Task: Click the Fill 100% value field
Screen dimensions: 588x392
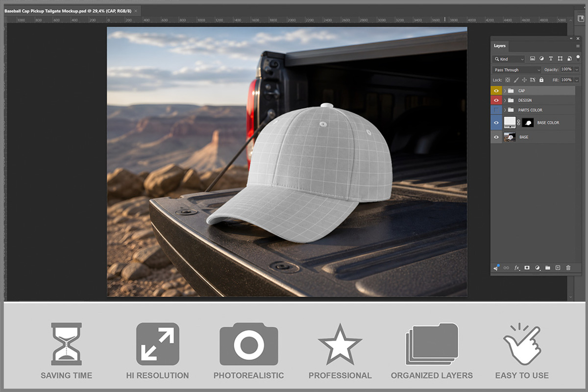Action: (x=567, y=80)
